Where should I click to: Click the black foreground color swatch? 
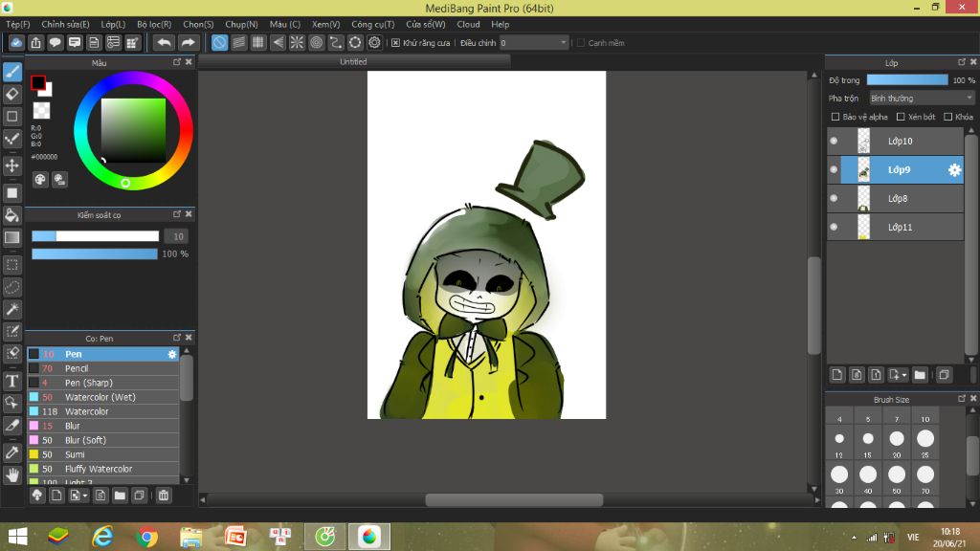[x=38, y=82]
